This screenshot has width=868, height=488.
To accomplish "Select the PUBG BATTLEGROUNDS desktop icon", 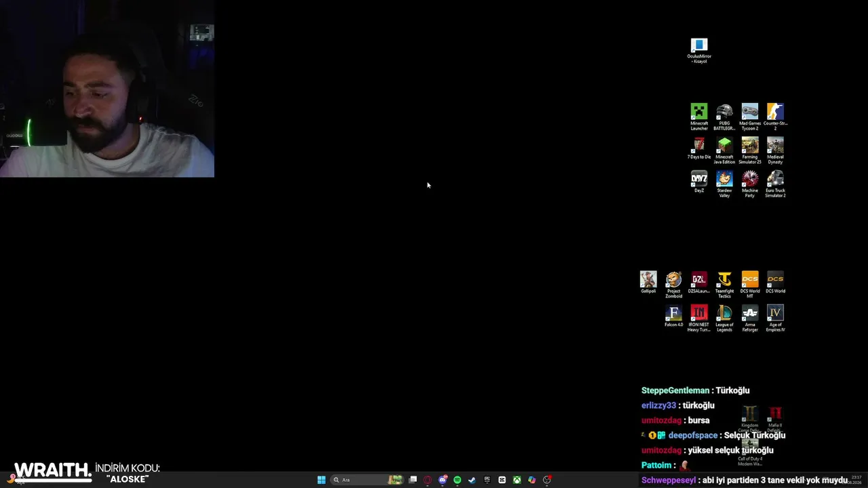I will (724, 117).
